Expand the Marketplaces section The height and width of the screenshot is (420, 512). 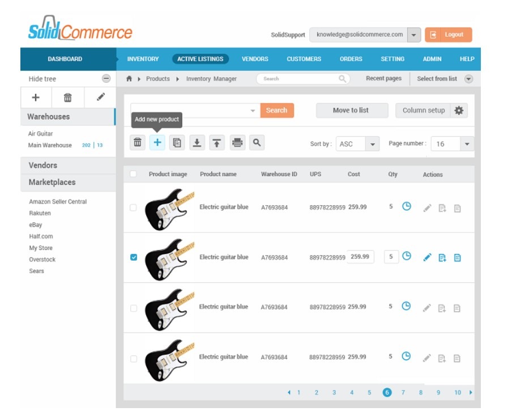pos(68,183)
